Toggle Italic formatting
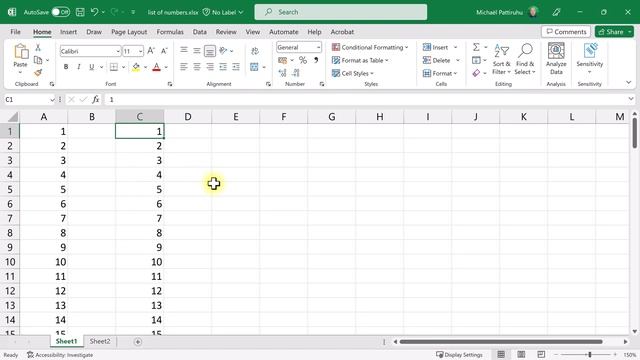 coord(78,67)
